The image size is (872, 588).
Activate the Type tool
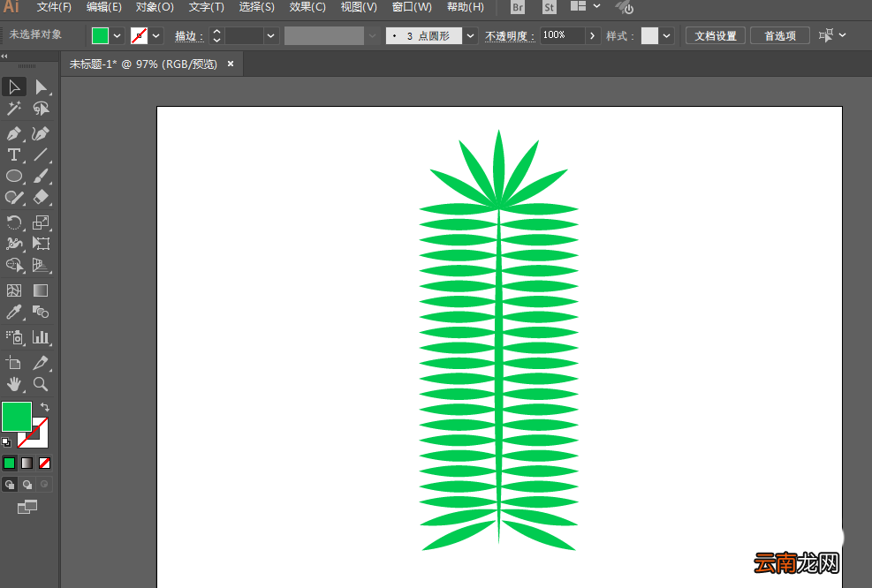tap(14, 155)
